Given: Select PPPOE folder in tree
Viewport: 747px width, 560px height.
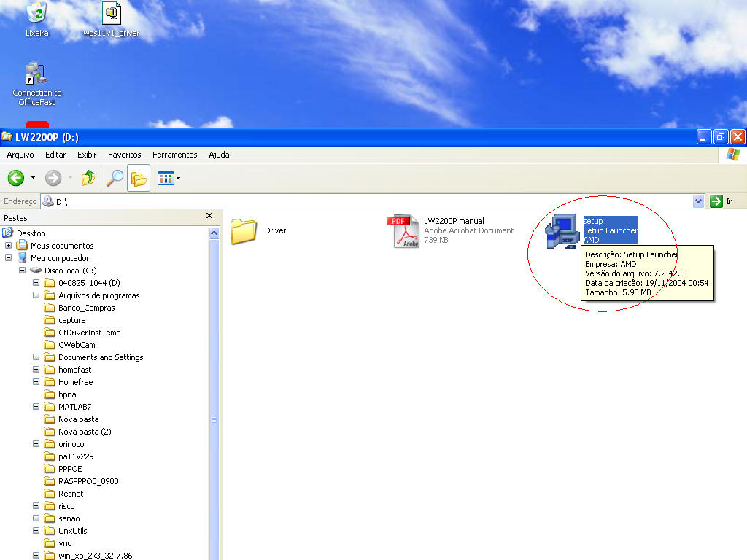Looking at the screenshot, I should coord(70,469).
